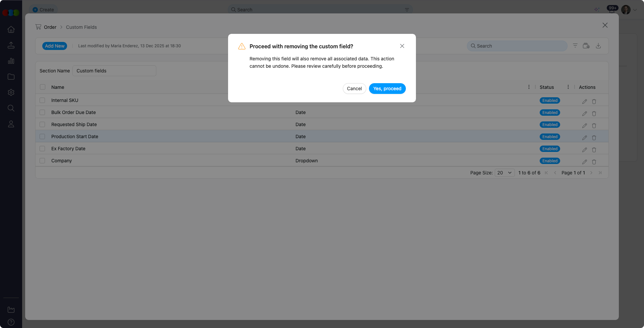Screen dimensions: 644x328
Task: Open Help using the question mark icon
Action: tap(11, 322)
